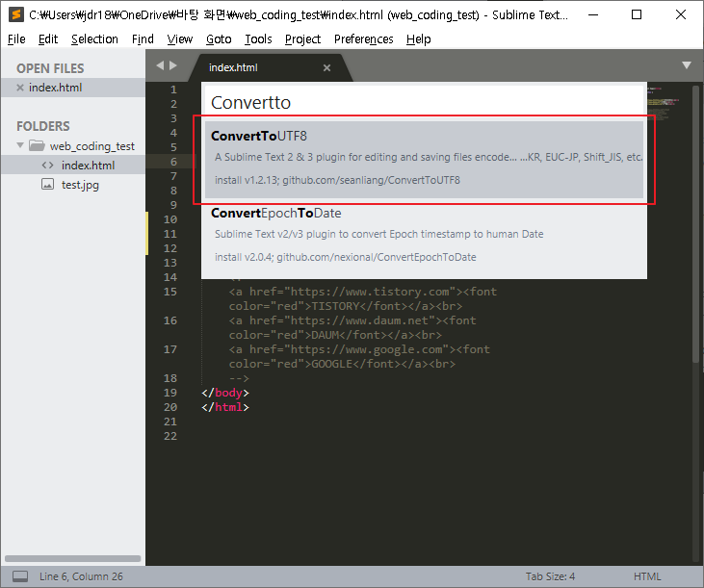Go to previous tab with left arrow
This screenshot has width=704, height=588.
coord(160,65)
